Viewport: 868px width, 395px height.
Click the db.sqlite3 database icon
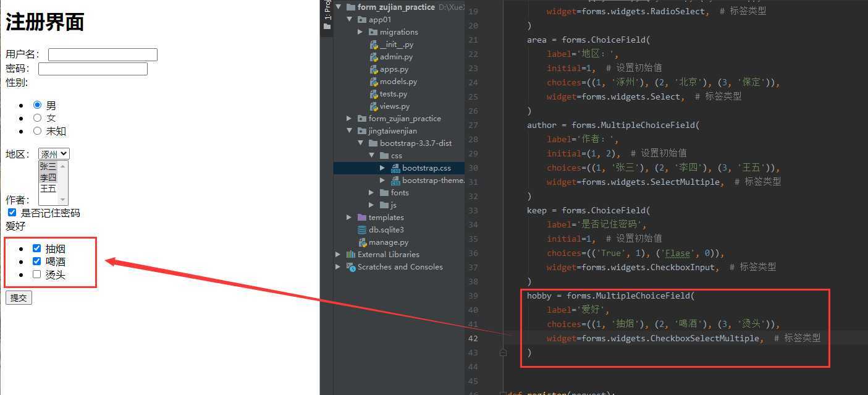pyautogui.click(x=362, y=230)
